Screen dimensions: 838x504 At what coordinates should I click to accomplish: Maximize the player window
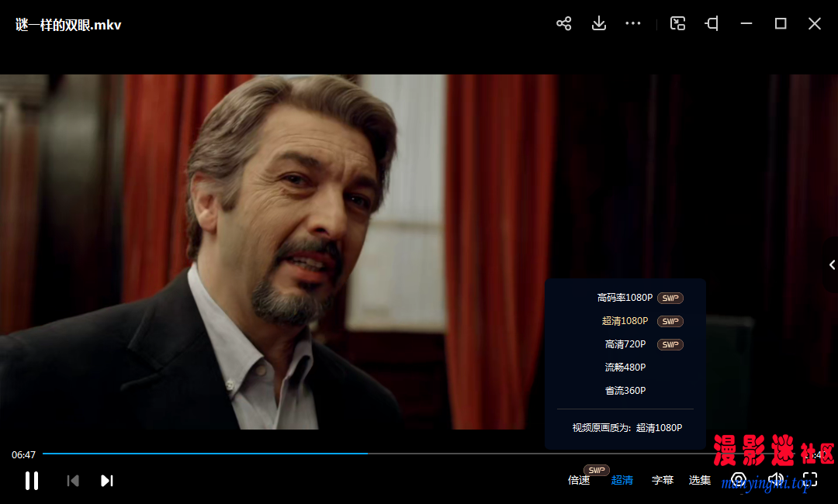[781, 23]
